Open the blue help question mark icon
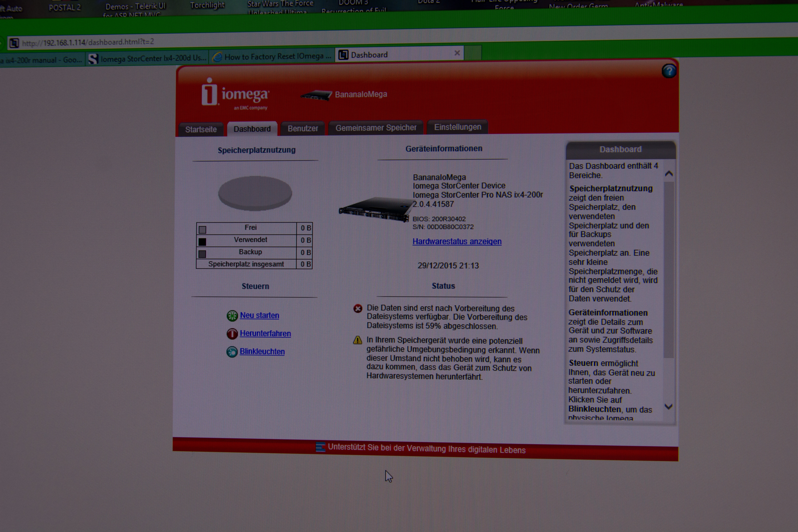The height and width of the screenshot is (532, 798). pyautogui.click(x=669, y=71)
